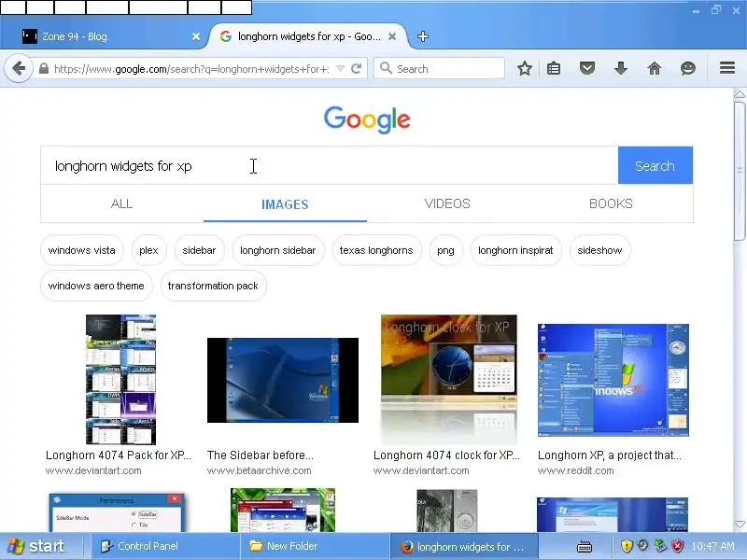Save page to Pocket icon
747x560 pixels.
[587, 68]
